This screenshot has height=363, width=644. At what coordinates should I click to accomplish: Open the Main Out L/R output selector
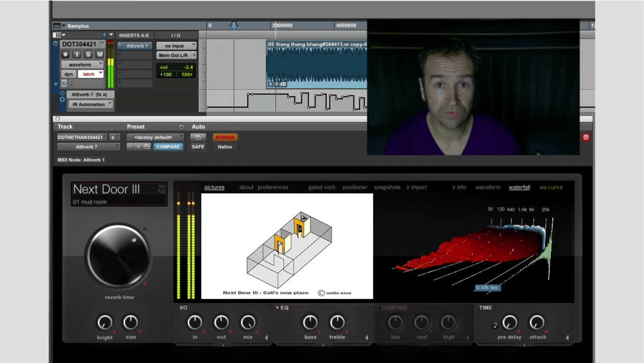[x=173, y=55]
